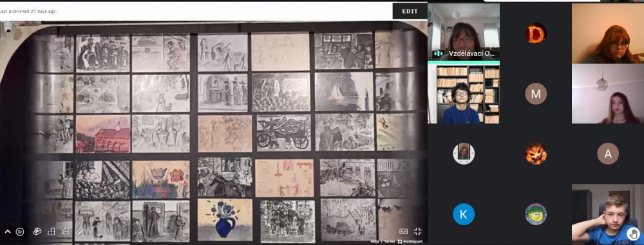
Task: Click the blue vase flower drawing
Action: click(x=225, y=220)
